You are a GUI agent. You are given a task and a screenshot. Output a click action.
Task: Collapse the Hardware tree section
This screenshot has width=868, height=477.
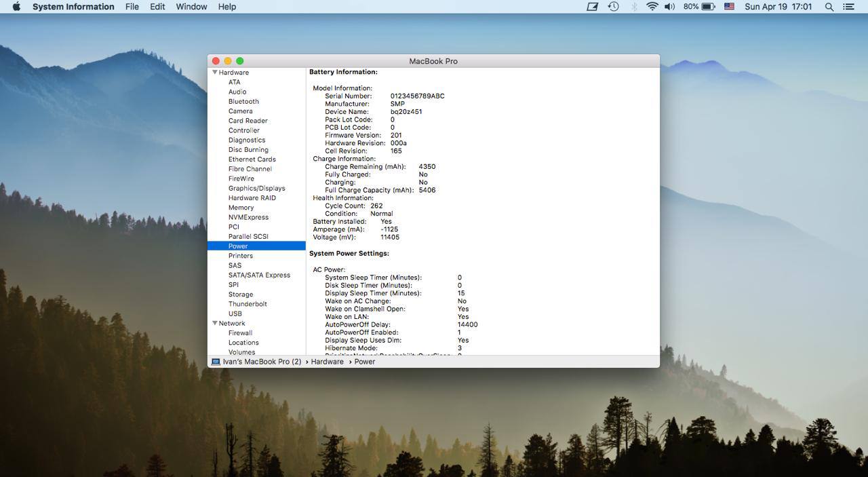point(214,72)
